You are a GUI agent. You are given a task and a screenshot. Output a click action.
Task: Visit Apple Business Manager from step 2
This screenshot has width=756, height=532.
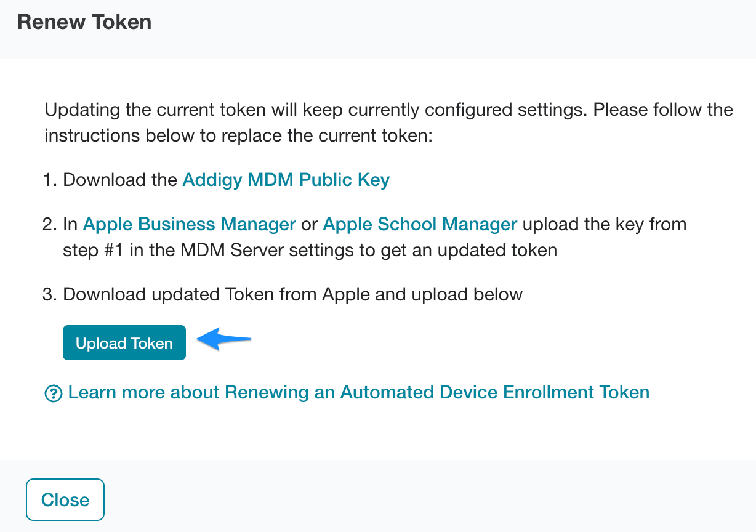tap(190, 224)
